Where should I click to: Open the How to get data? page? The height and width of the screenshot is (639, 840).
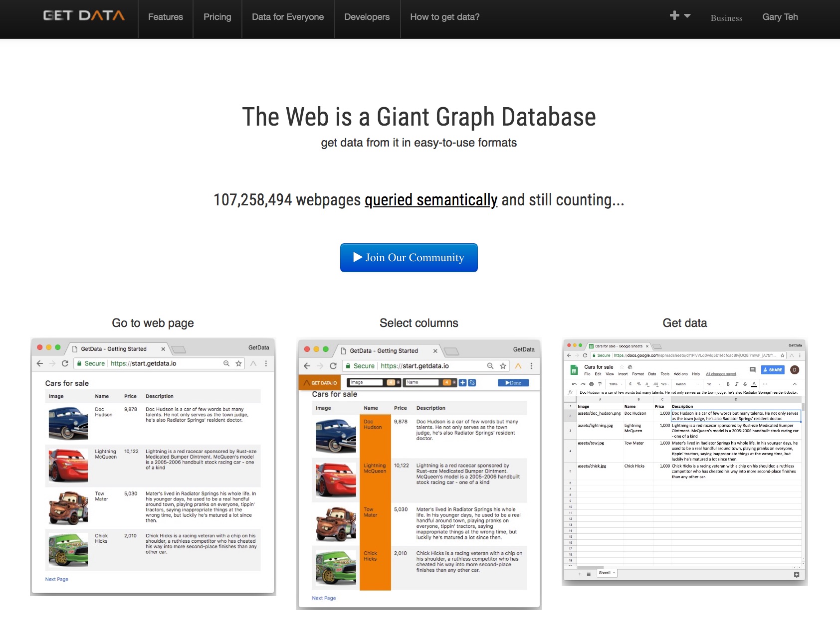[445, 17]
